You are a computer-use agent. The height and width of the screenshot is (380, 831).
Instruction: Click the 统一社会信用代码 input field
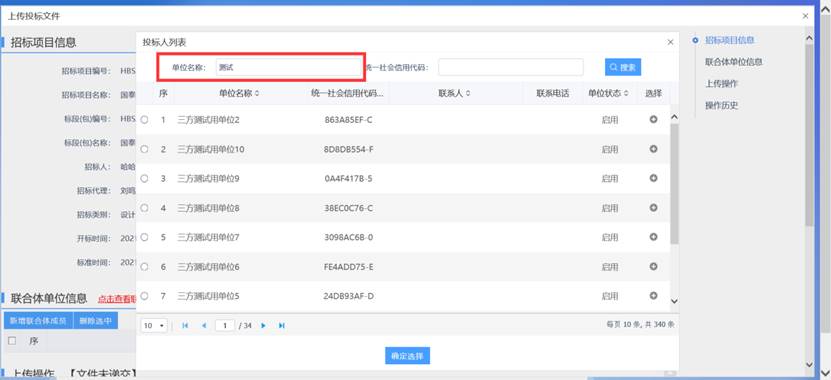point(511,67)
